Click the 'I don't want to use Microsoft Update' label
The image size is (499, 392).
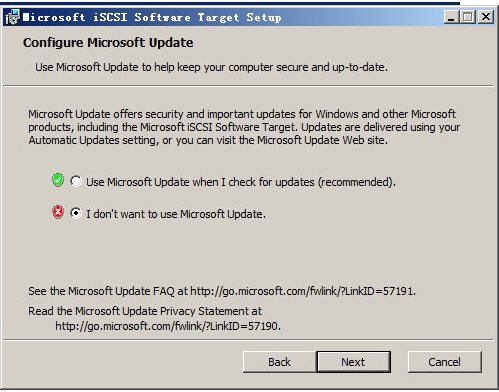pyautogui.click(x=176, y=214)
